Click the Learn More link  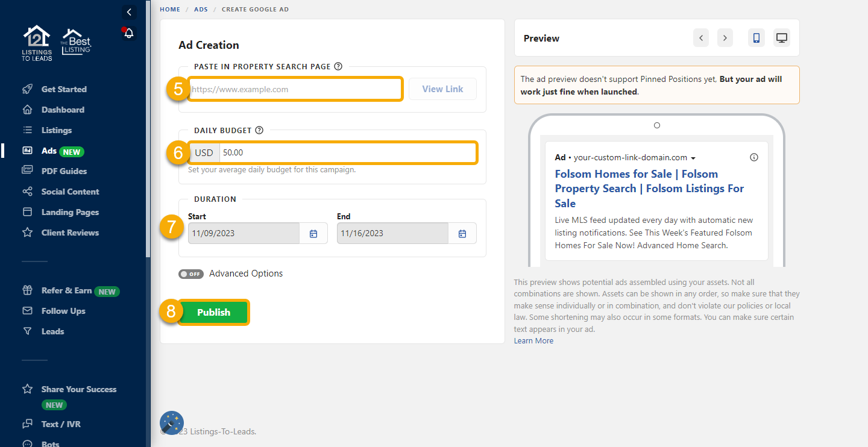coord(533,340)
